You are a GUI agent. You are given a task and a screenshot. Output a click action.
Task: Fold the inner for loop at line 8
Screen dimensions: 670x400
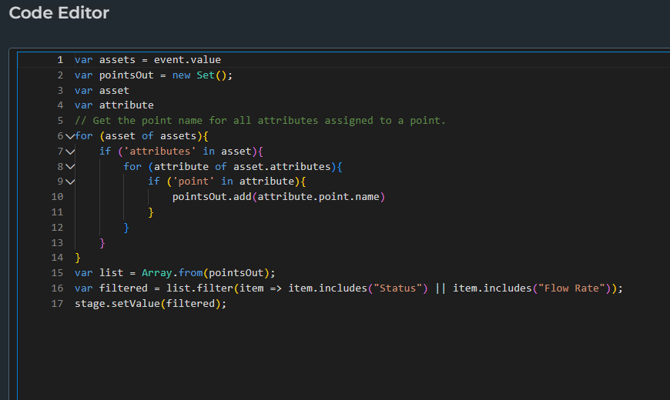click(x=70, y=166)
